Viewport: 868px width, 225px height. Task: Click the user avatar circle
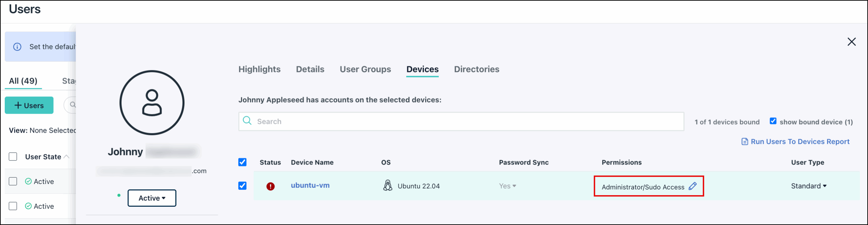(x=152, y=102)
